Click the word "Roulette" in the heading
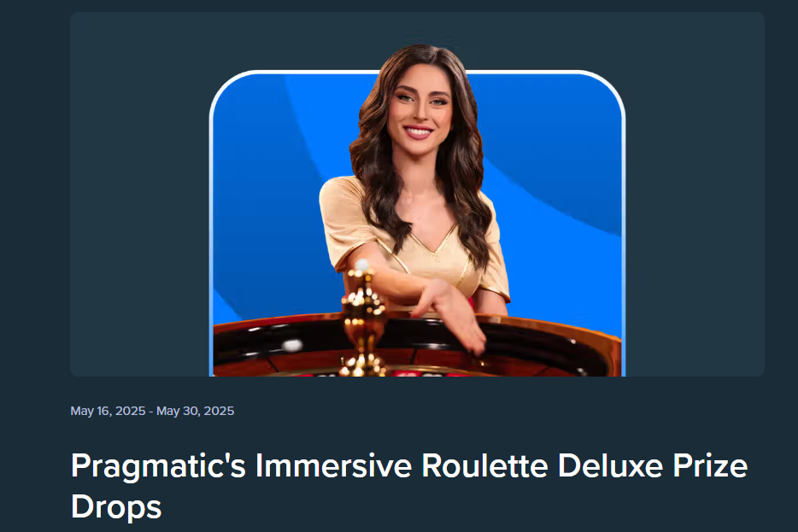798x532 pixels. click(x=484, y=466)
